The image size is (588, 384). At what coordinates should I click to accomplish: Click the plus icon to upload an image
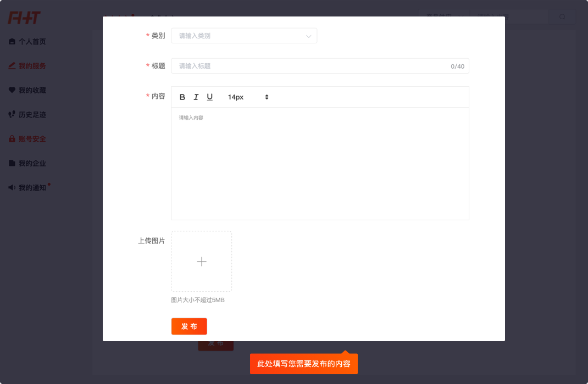(202, 261)
